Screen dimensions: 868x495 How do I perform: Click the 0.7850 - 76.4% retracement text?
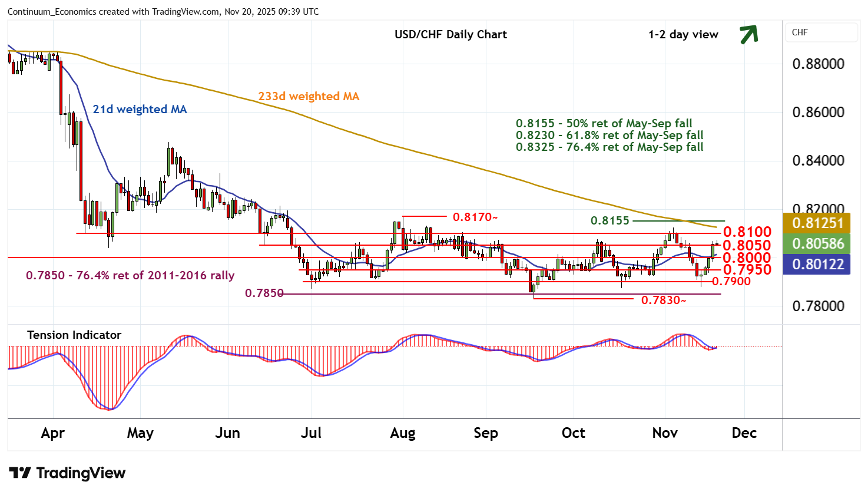[130, 276]
